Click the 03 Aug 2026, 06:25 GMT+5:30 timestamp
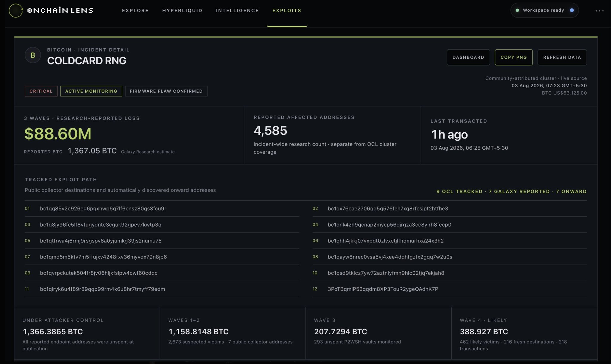The height and width of the screenshot is (364, 611). tap(469, 148)
